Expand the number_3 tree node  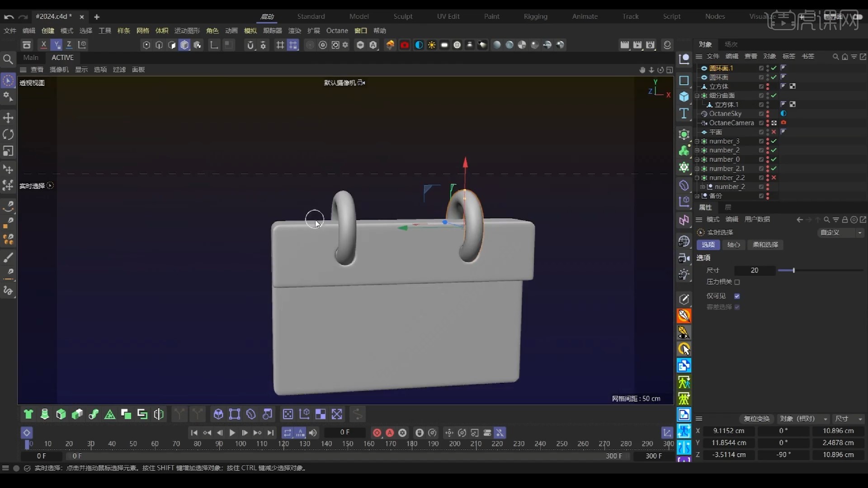tap(697, 141)
